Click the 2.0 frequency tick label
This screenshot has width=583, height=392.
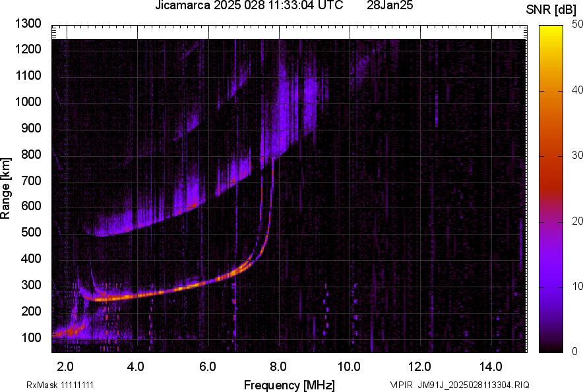(x=65, y=366)
